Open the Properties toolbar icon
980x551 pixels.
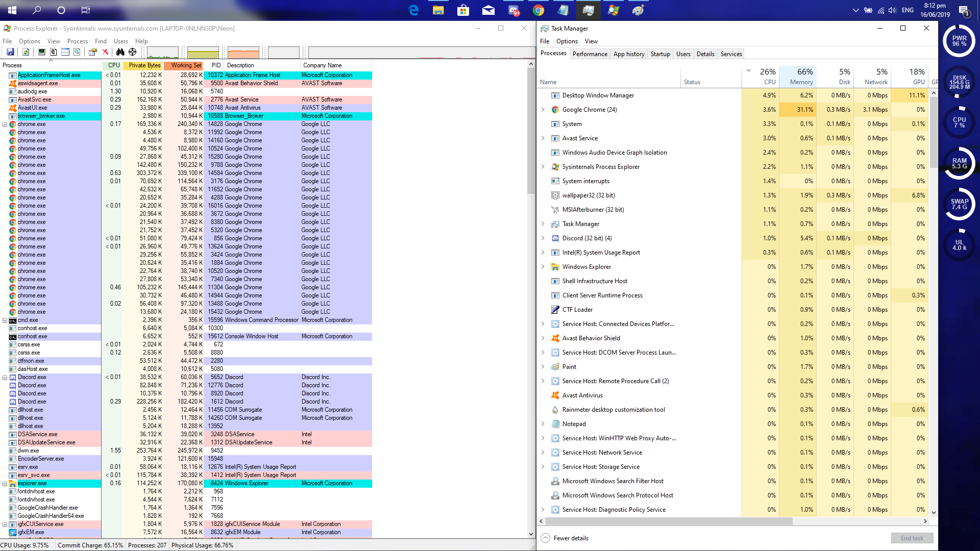93,52
